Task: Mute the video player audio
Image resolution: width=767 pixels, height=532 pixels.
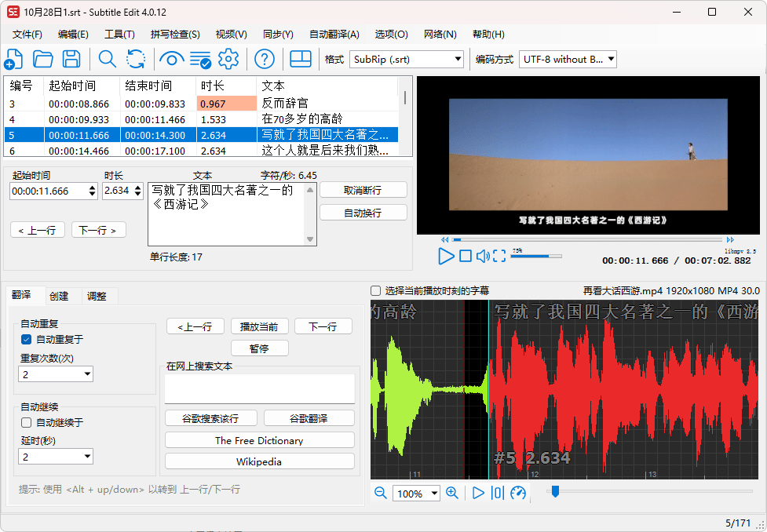Action: (483, 257)
